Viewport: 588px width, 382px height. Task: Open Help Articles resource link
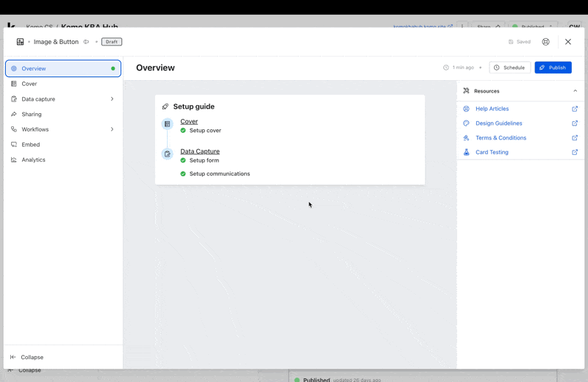pyautogui.click(x=492, y=109)
